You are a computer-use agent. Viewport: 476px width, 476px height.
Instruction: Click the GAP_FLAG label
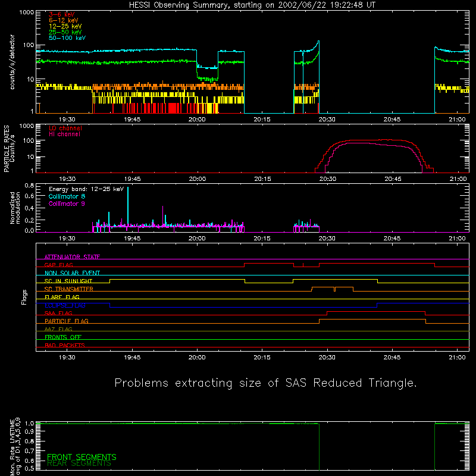click(x=58, y=265)
